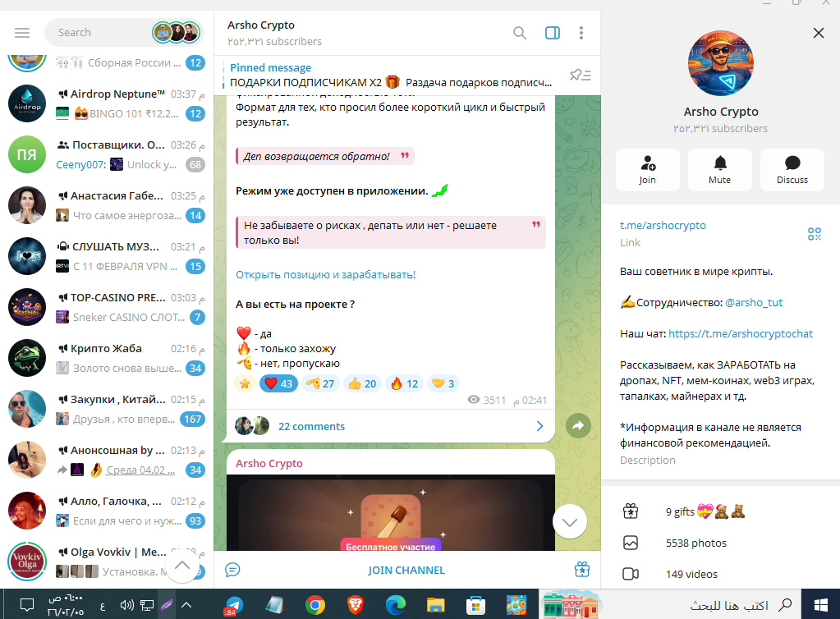Open the 'Открыть позицию и зарабатывать!' link
The width and height of the screenshot is (840, 619).
coord(326,275)
